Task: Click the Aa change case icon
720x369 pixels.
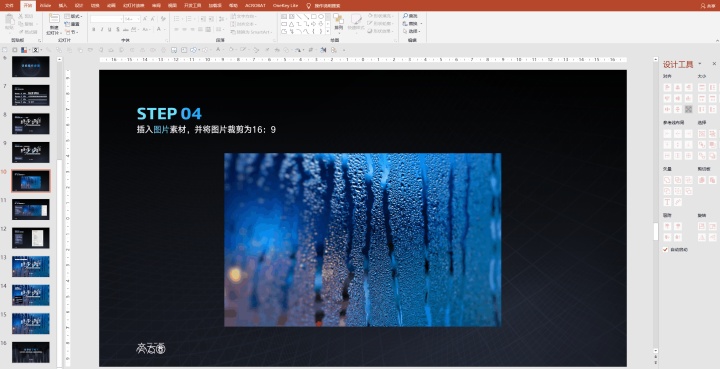Action: [145, 29]
